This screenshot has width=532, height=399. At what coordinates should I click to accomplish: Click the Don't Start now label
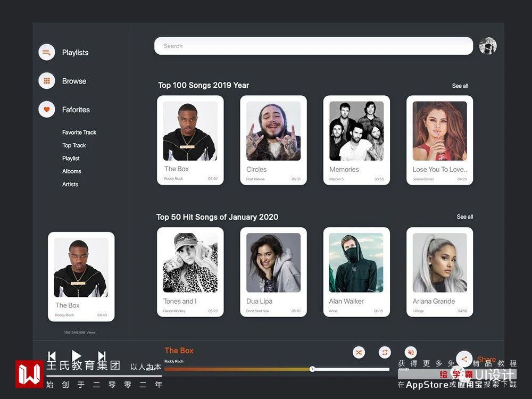pyautogui.click(x=257, y=311)
